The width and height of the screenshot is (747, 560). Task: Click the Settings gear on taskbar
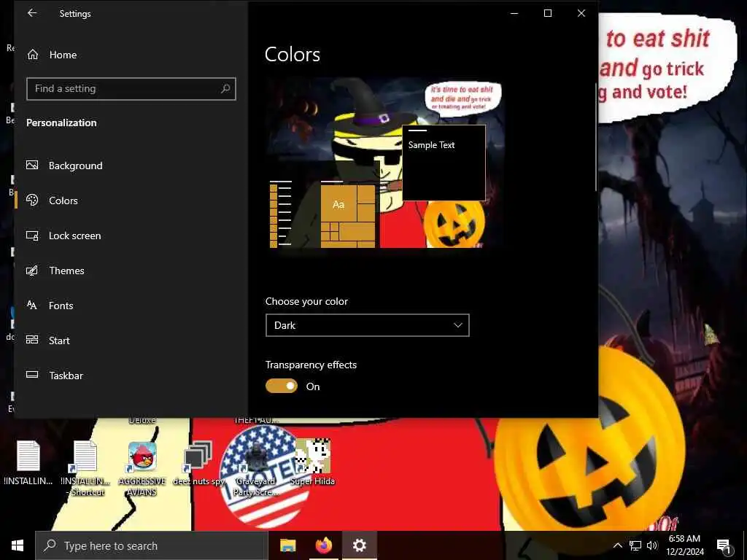(x=360, y=545)
